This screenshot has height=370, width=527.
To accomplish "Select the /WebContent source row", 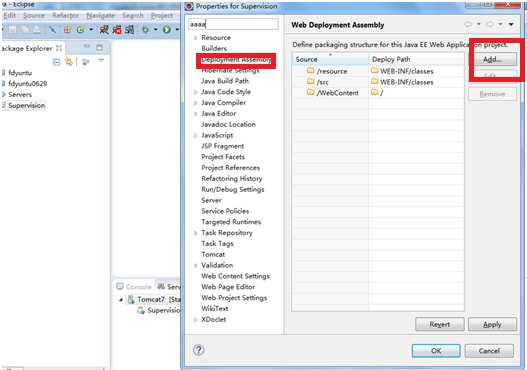I will (378, 92).
